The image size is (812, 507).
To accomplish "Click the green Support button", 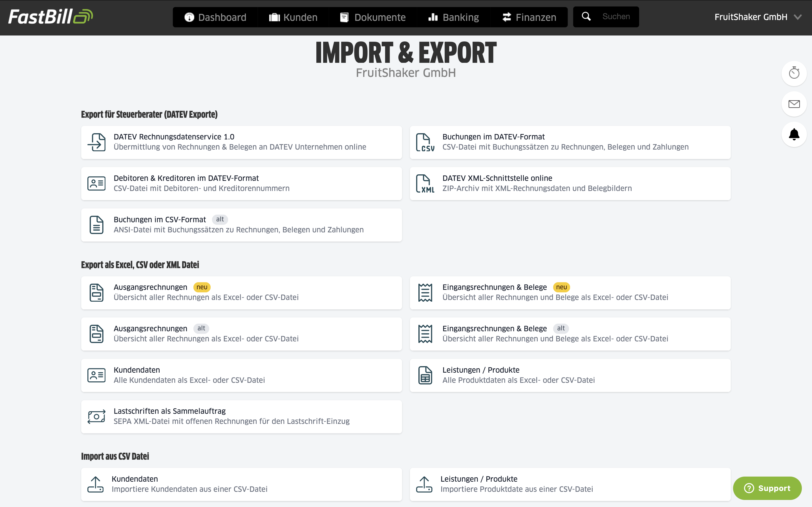I will pos(767,488).
